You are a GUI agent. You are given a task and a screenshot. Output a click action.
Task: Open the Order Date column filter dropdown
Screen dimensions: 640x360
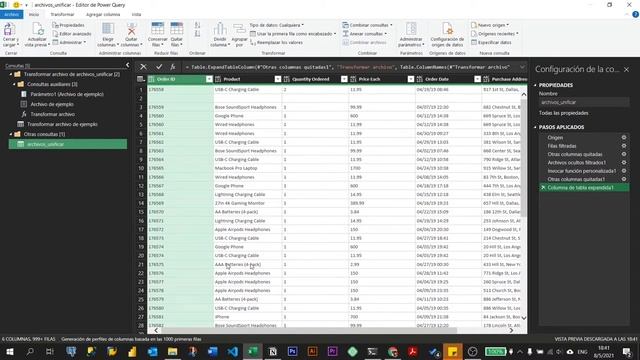(x=477, y=79)
